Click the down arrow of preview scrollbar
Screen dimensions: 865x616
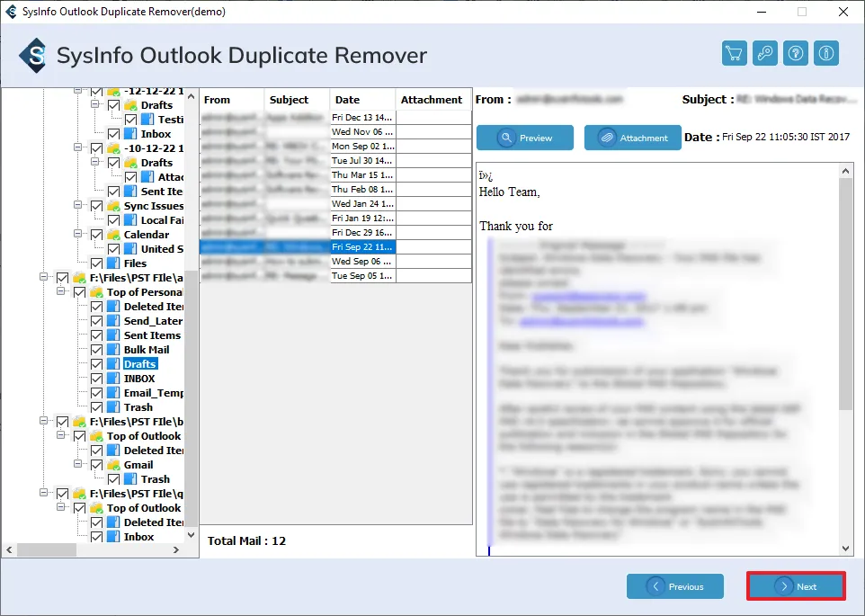click(846, 549)
